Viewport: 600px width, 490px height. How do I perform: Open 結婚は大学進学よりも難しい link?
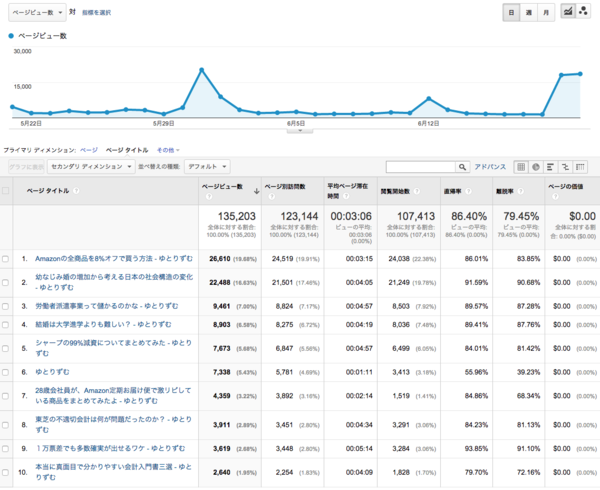pyautogui.click(x=103, y=325)
